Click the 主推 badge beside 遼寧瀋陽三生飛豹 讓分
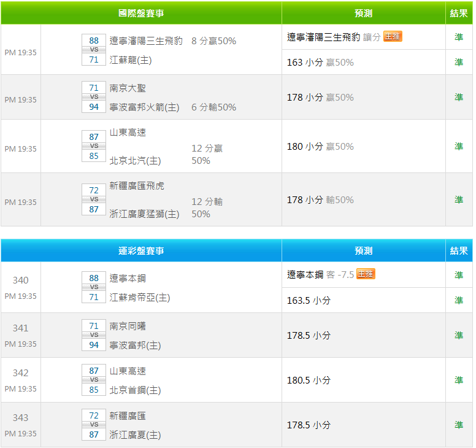This screenshot has width=476, height=448. tap(393, 37)
